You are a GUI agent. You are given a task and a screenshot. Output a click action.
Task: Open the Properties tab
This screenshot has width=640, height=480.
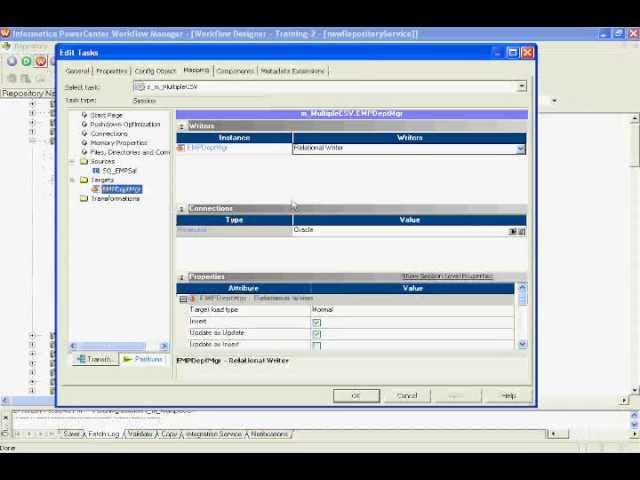point(112,71)
